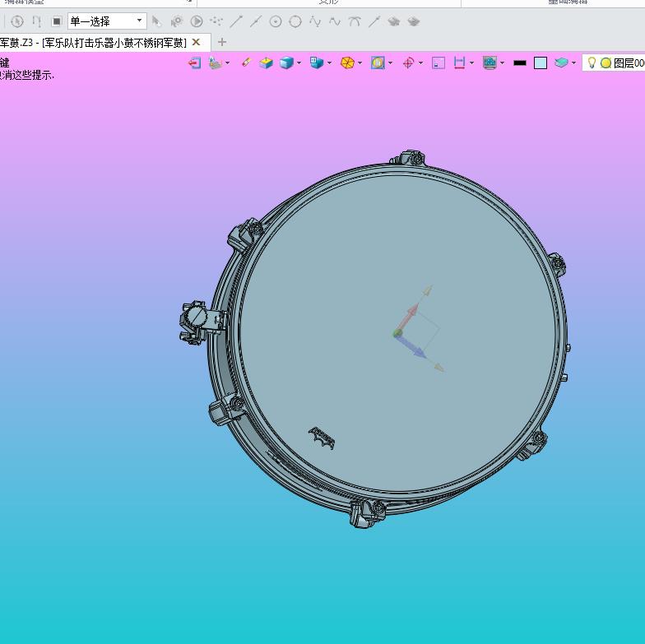Close the 军鼓.Z3 document tab
The image size is (645, 644).
pos(196,42)
